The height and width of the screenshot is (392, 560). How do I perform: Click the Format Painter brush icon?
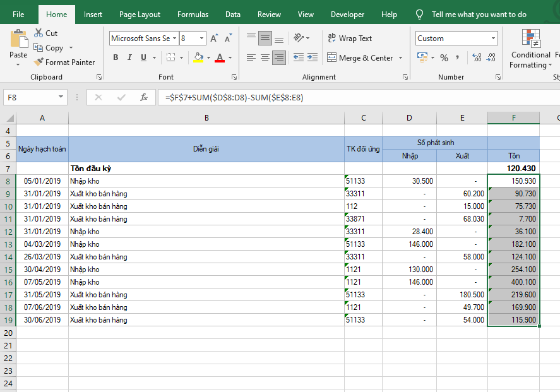tap(39, 62)
